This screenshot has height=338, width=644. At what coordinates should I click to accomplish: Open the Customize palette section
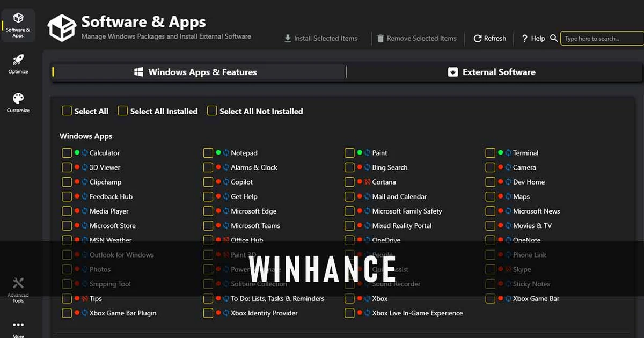pyautogui.click(x=18, y=102)
